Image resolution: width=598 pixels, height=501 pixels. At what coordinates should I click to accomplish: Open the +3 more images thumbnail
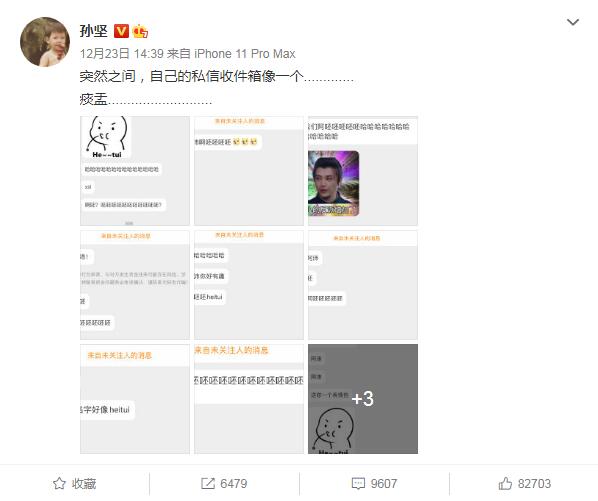tap(363, 399)
